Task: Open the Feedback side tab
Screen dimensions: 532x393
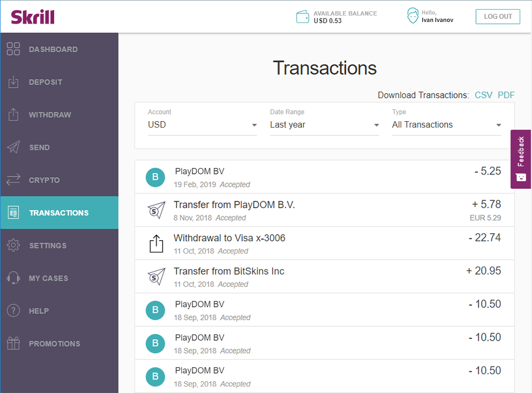Action: click(x=521, y=159)
